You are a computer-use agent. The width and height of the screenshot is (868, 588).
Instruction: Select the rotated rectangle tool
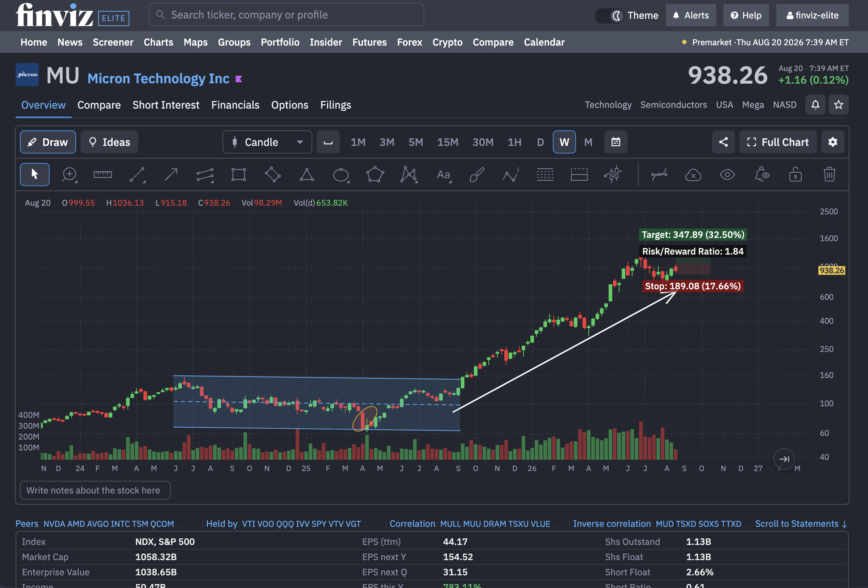point(273,175)
